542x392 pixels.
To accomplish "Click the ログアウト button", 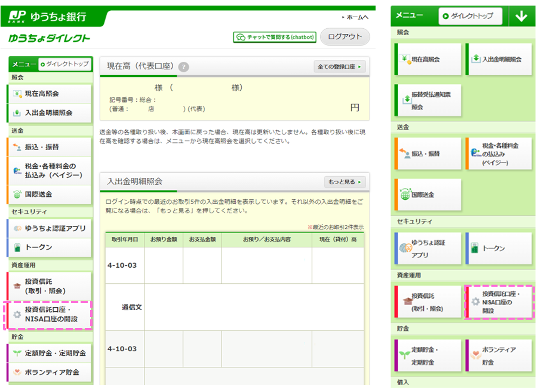I will pos(345,37).
